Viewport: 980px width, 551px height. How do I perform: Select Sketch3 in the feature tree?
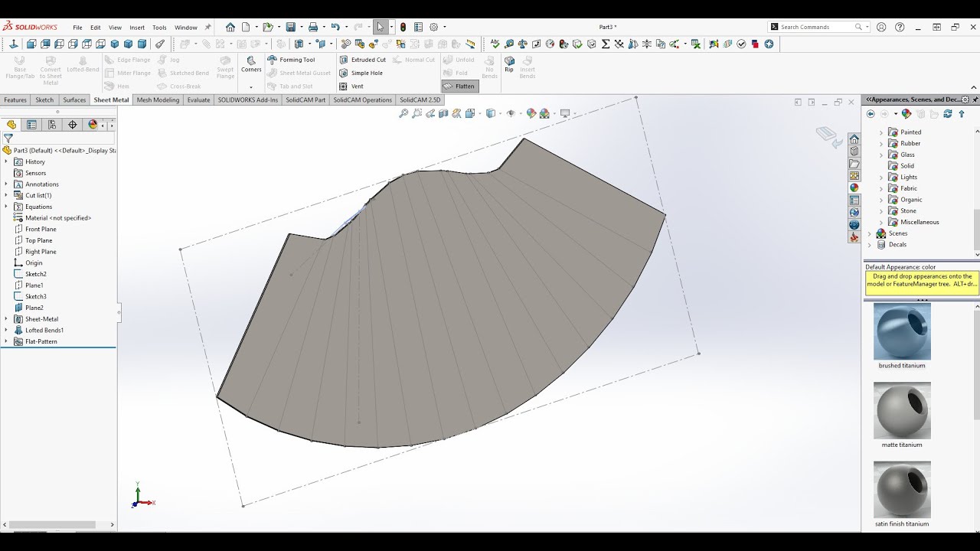(x=36, y=296)
